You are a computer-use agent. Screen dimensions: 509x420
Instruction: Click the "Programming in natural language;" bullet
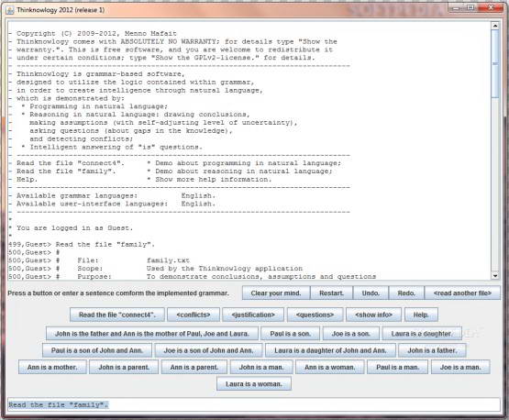tap(99, 106)
